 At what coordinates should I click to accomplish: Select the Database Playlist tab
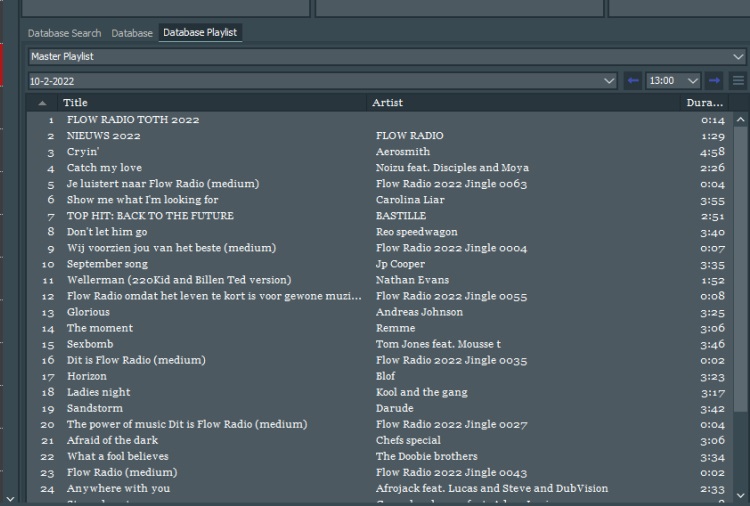tap(200, 33)
